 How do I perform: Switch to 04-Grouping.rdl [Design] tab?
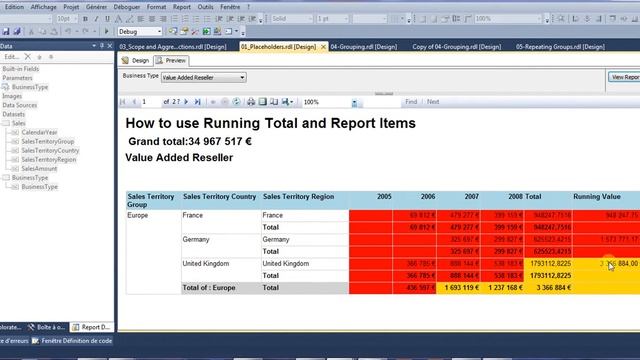pos(364,47)
